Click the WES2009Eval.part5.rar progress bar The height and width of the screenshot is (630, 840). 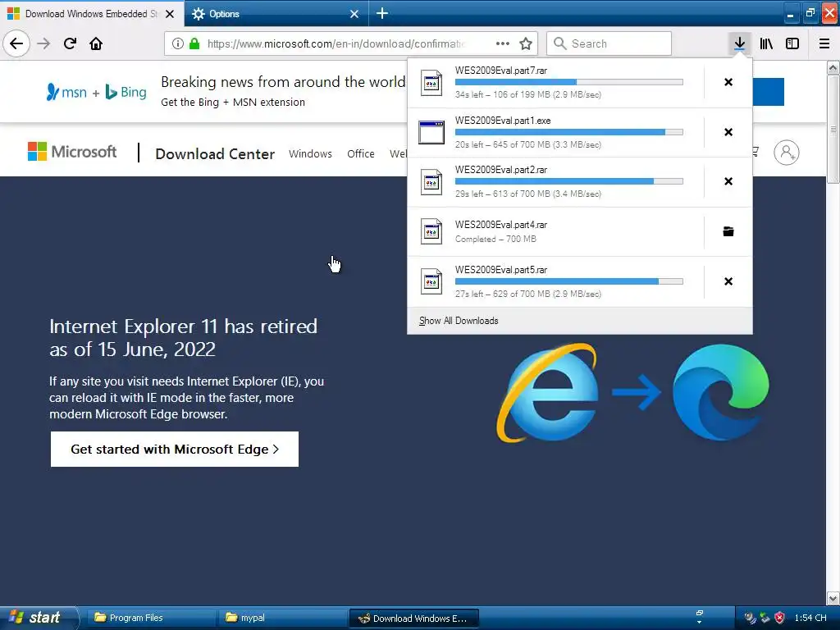569,281
